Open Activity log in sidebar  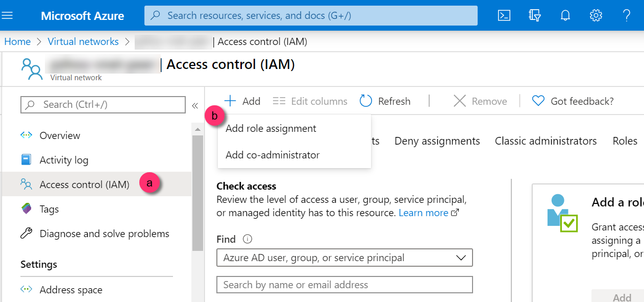[x=64, y=160]
